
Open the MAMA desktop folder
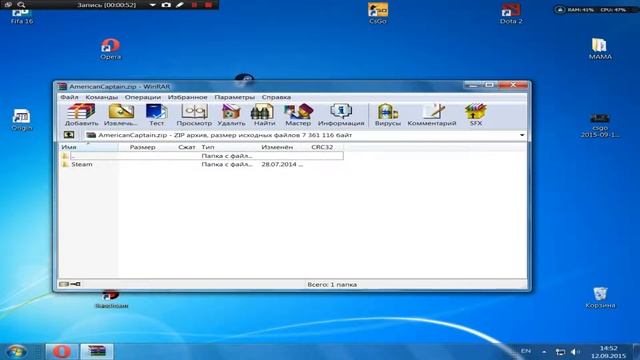(600, 49)
